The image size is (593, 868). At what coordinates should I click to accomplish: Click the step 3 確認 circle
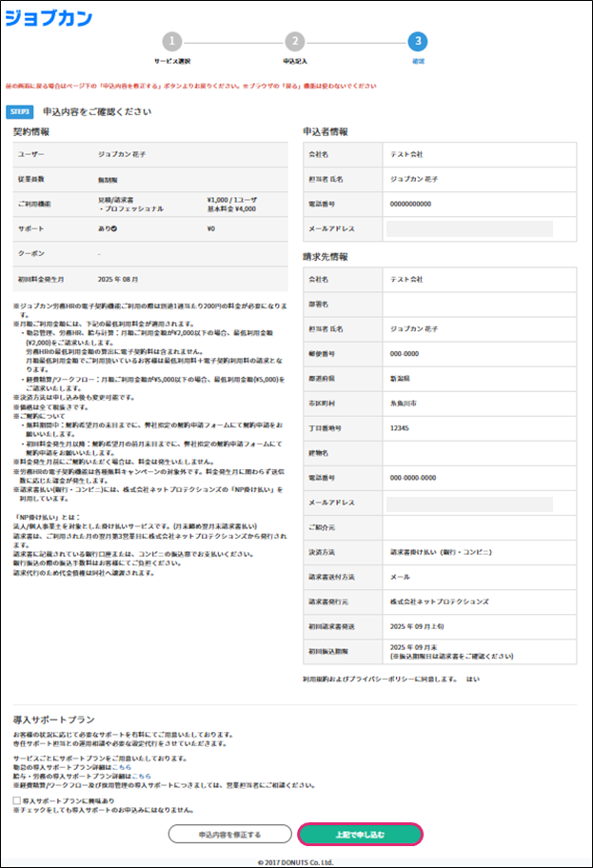point(418,41)
